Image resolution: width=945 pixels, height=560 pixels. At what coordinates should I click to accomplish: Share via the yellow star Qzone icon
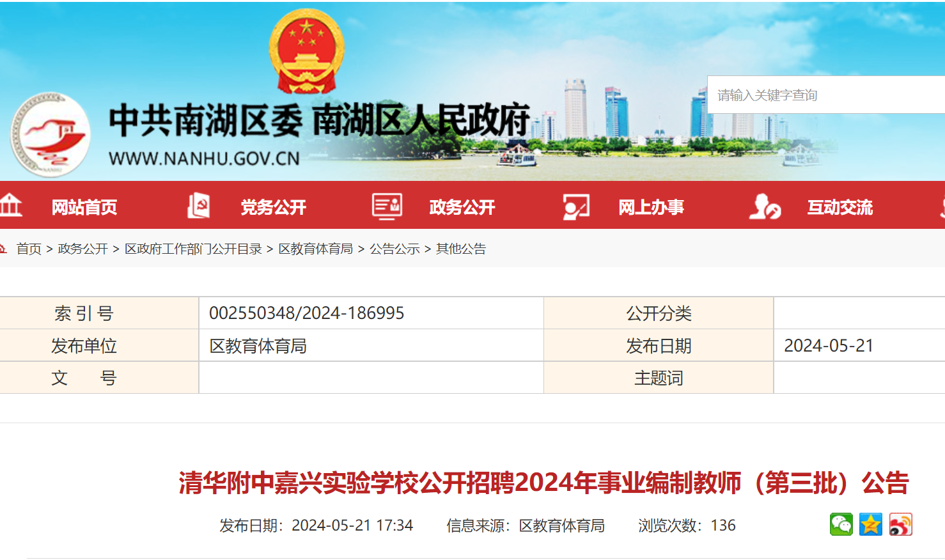(x=871, y=524)
